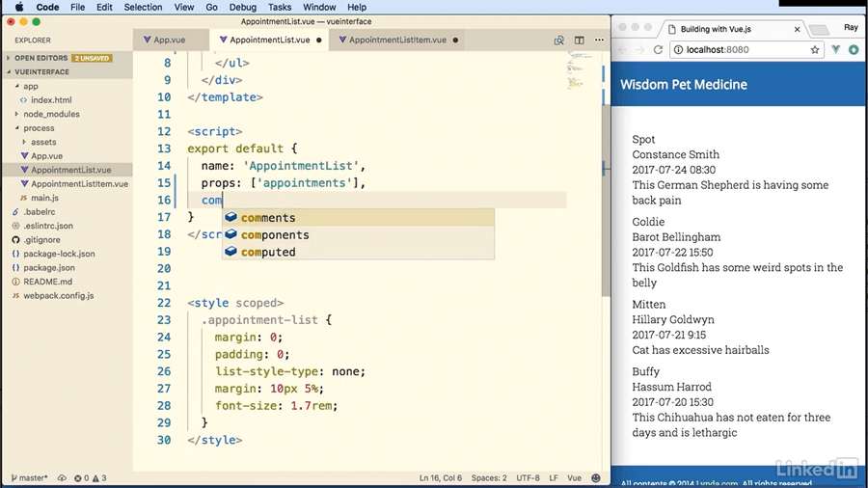Open the Debug menu
The width and height of the screenshot is (868, 488).
click(242, 7)
